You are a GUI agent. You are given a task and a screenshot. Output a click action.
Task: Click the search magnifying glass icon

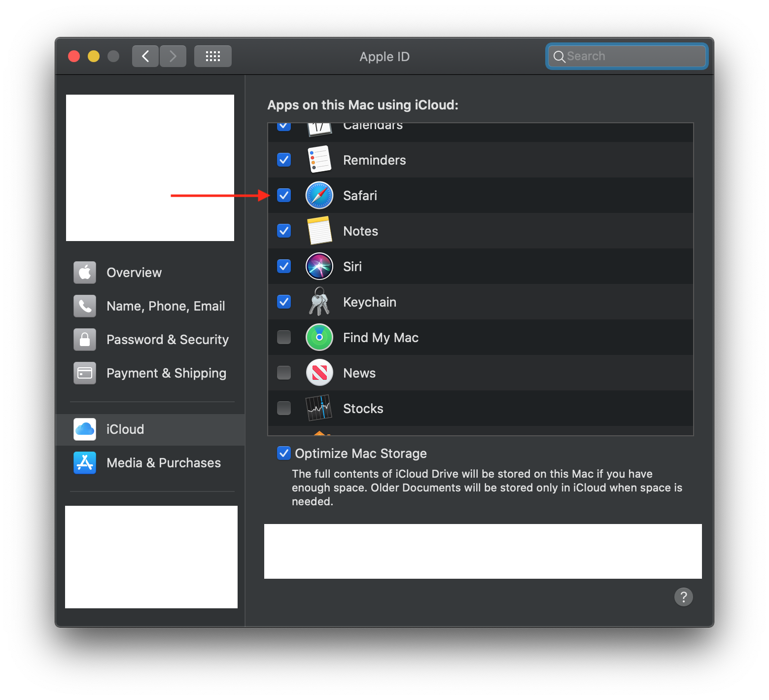559,57
